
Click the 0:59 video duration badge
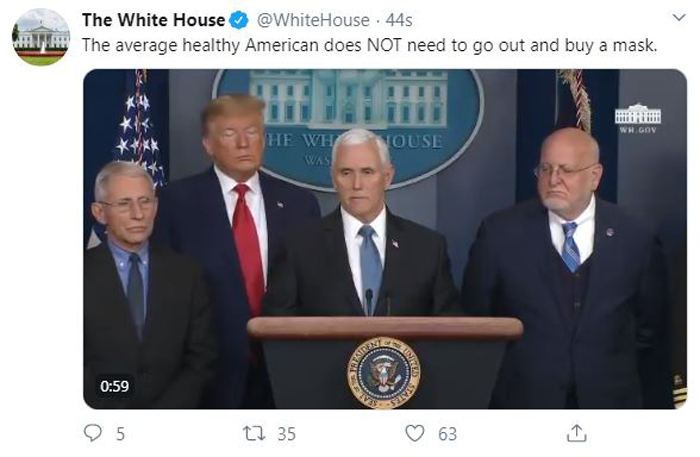(115, 386)
